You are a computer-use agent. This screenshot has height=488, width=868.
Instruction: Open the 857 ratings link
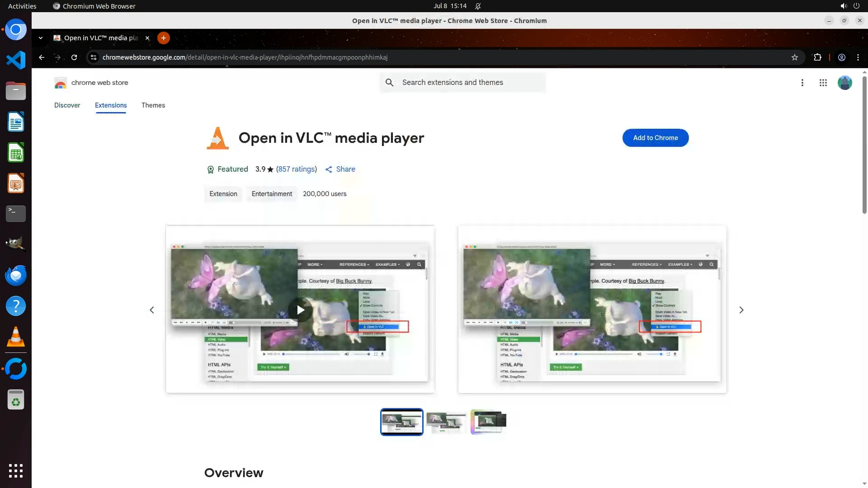[297, 169]
